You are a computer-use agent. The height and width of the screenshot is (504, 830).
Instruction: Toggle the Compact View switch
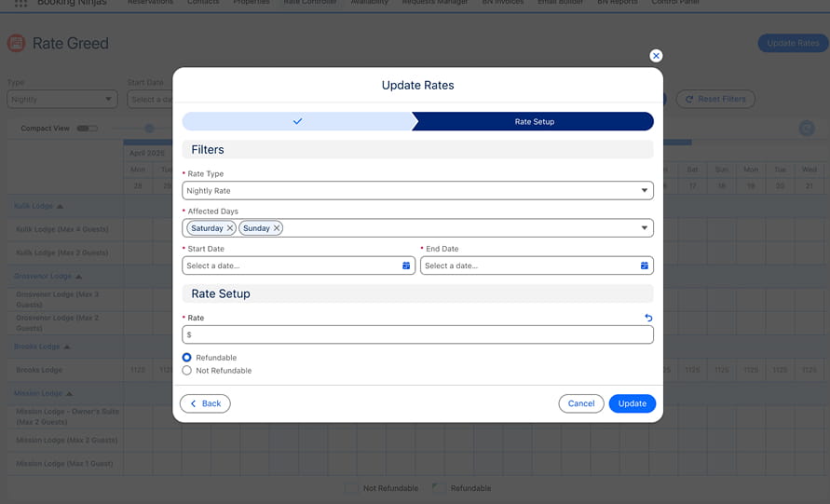tap(87, 129)
